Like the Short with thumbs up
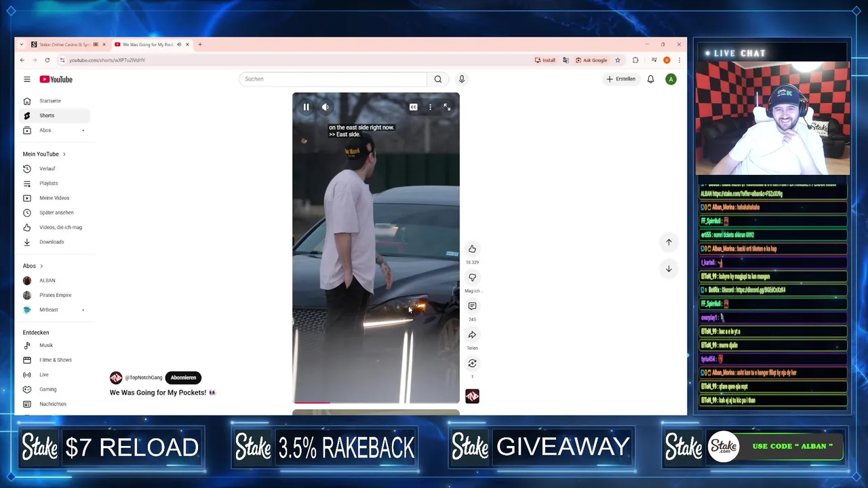 coord(472,249)
